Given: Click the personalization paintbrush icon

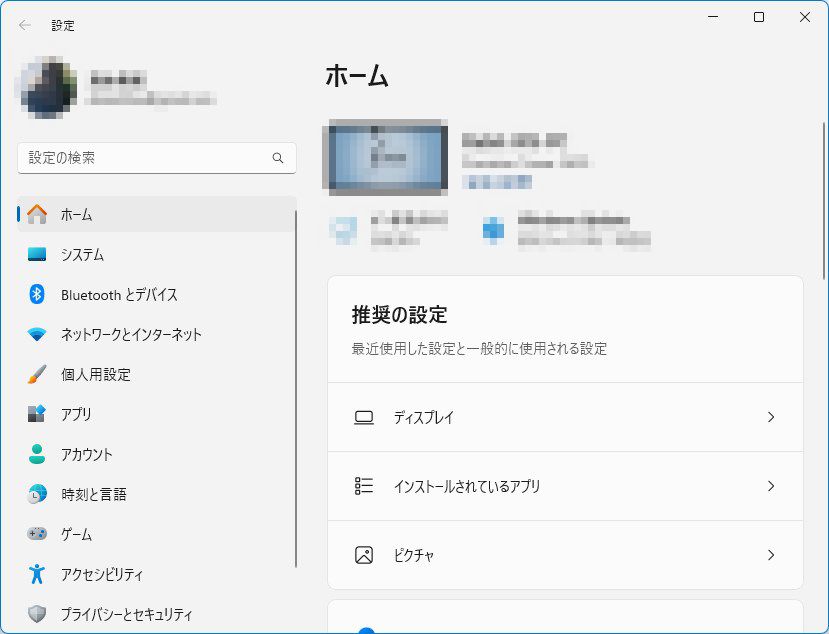Looking at the screenshot, I should [x=37, y=374].
